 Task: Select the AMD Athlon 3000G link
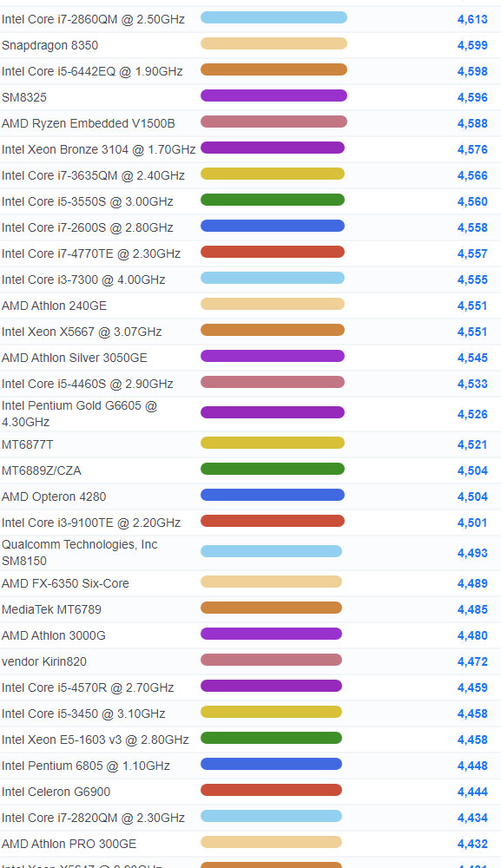tap(54, 635)
